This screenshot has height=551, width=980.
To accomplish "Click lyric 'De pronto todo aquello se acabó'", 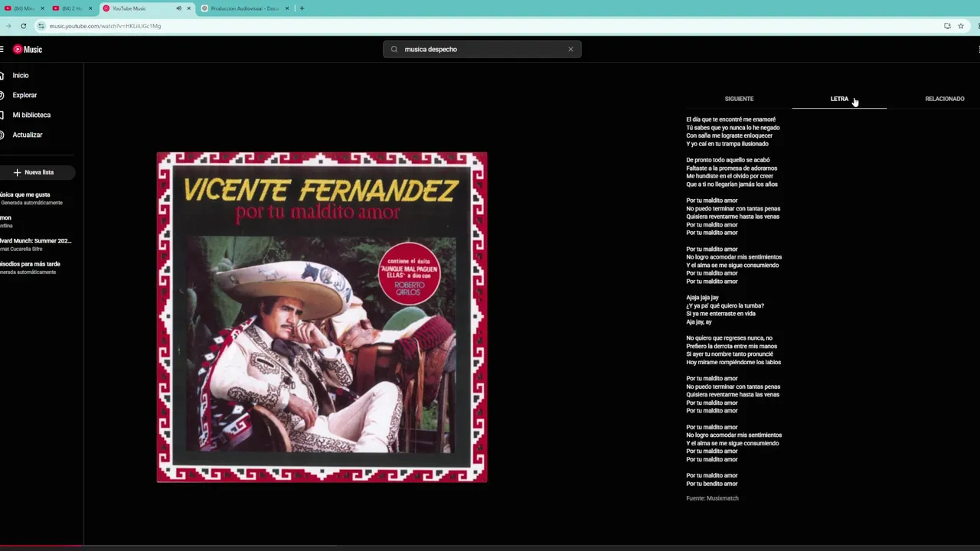I will 727,160.
